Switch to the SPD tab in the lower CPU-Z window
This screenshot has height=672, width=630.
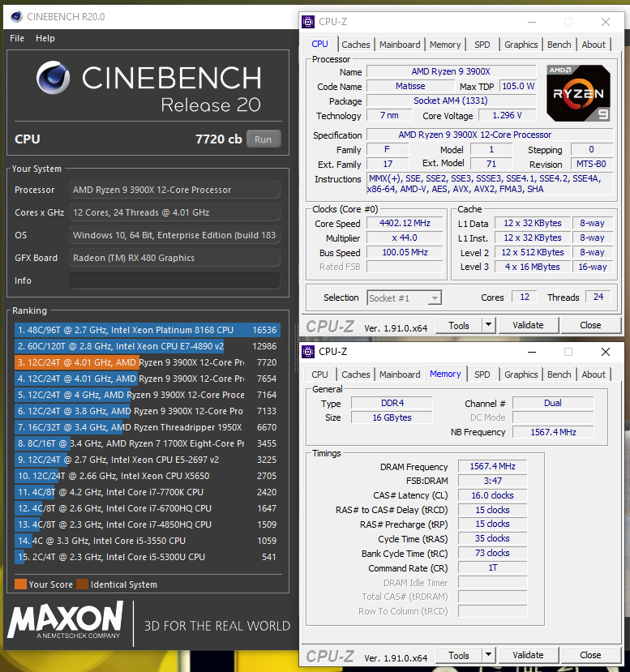(482, 375)
